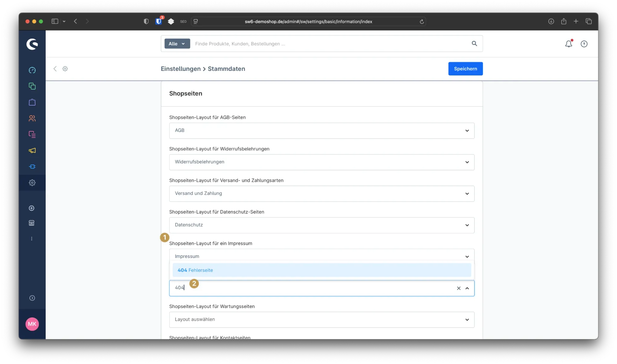Open the Customers icon in the sidebar
Viewport: 617px width, 364px height.
click(32, 118)
